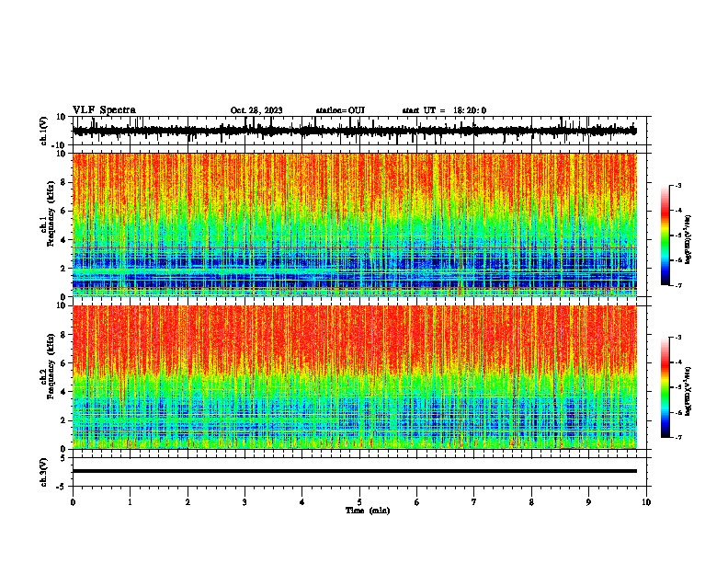Click time axis tick label '4'
This screenshot has height=563, width=728.
(x=302, y=502)
